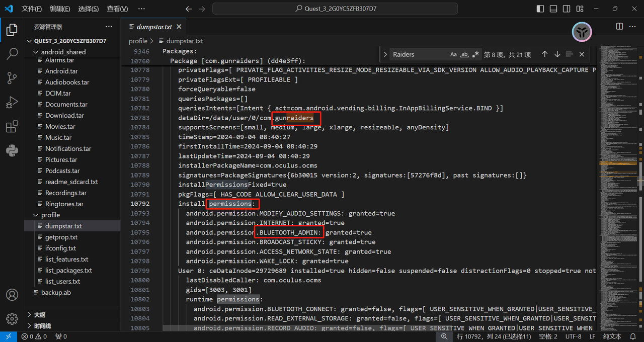The height and width of the screenshot is (342, 644).
Task: Open the 编辑(E) menu
Action: point(60,9)
